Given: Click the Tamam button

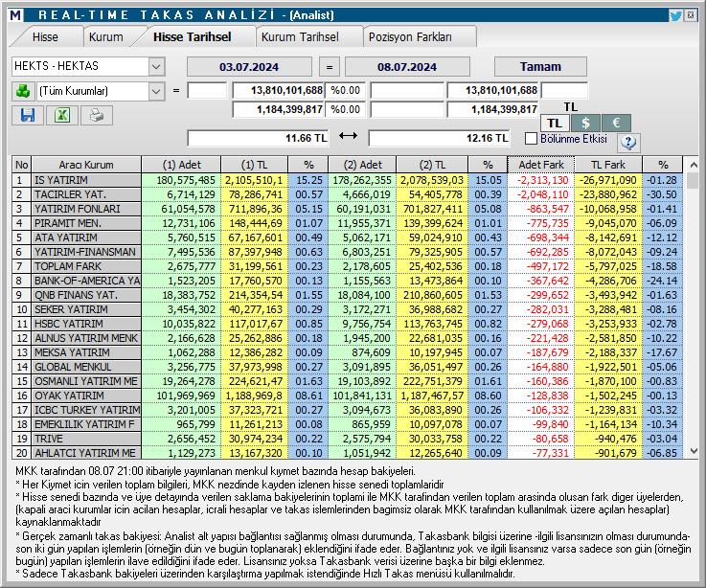Looking at the screenshot, I should (x=540, y=67).
